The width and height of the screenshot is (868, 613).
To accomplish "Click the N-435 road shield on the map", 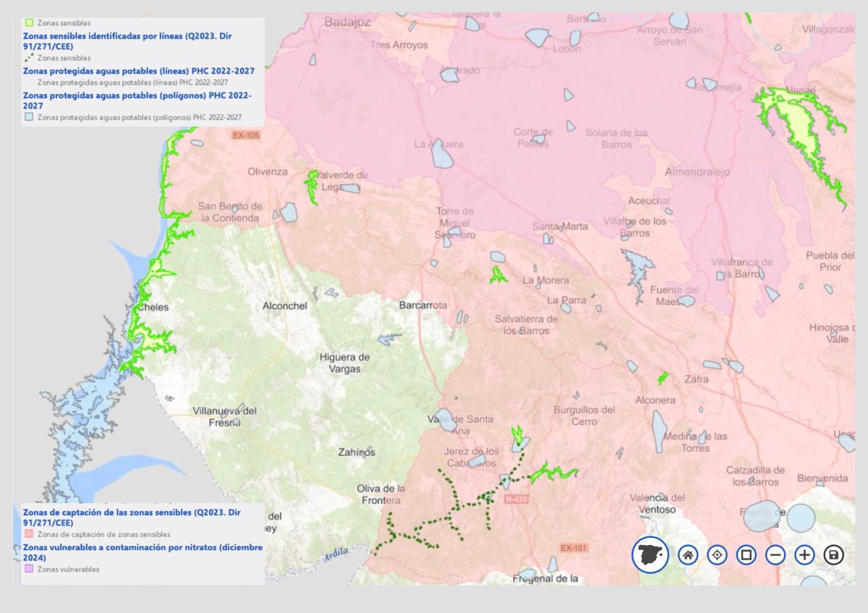I will point(516,500).
